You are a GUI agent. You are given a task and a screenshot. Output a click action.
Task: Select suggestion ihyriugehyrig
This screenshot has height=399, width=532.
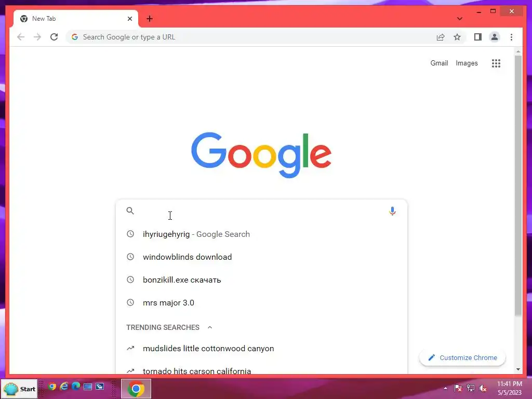tap(261, 234)
